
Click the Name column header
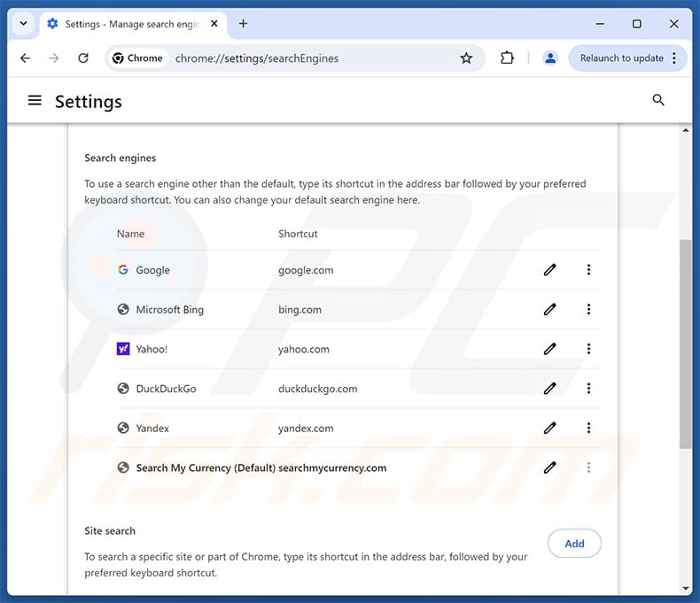pos(130,234)
